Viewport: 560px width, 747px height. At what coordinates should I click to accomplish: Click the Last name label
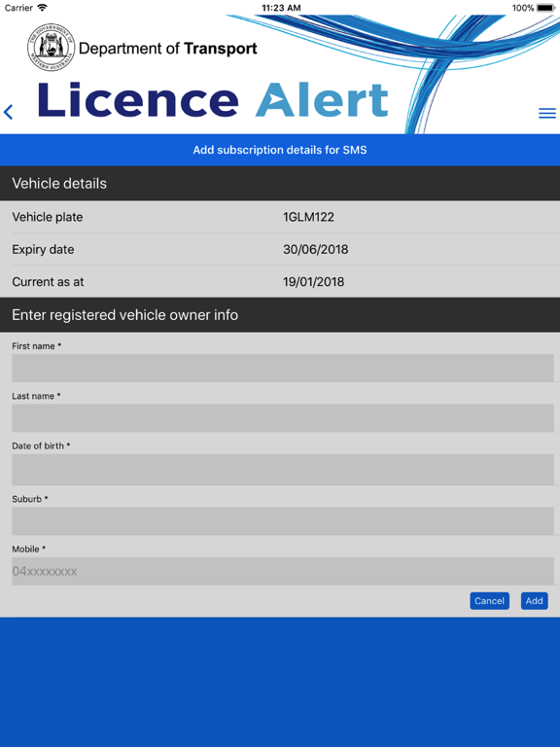point(36,396)
